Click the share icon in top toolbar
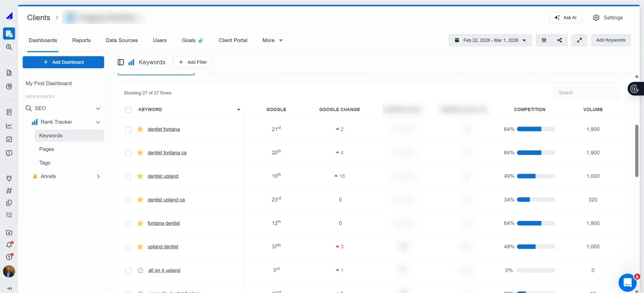 coord(559,40)
